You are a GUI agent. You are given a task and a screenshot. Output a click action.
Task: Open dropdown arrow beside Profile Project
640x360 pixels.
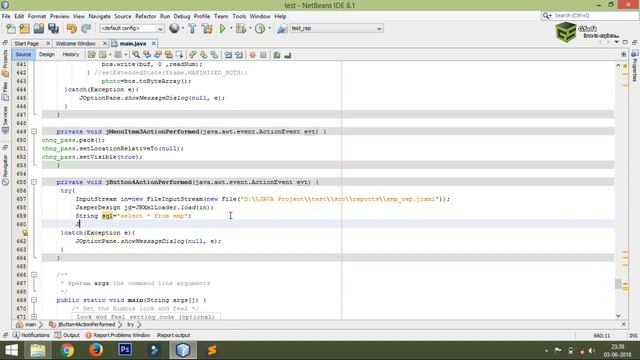coord(269,29)
